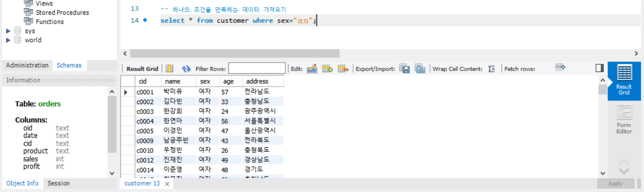
Task: Click the Views tree item label
Action: [x=44, y=4]
